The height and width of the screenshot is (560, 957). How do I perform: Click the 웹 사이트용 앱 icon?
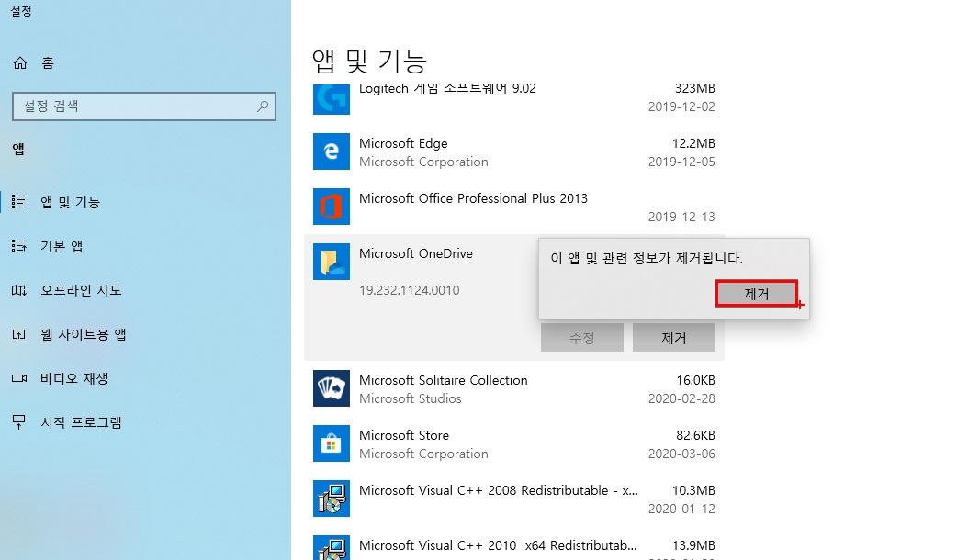coord(19,334)
